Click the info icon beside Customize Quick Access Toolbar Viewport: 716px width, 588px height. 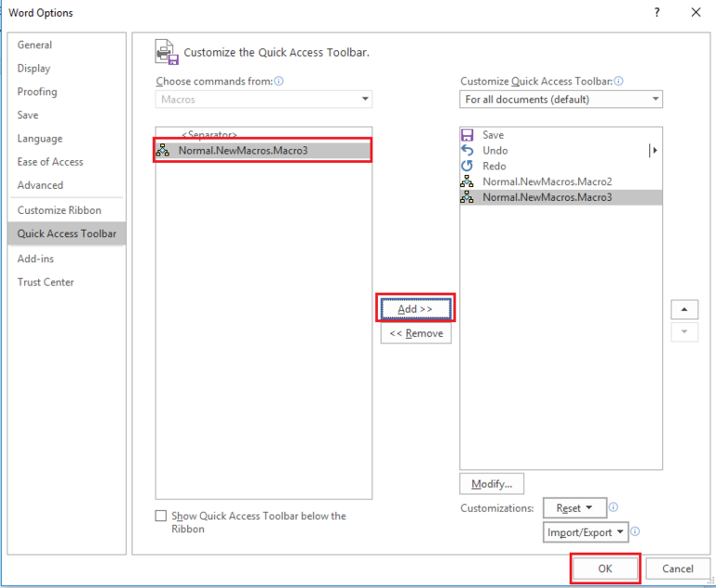click(x=618, y=81)
